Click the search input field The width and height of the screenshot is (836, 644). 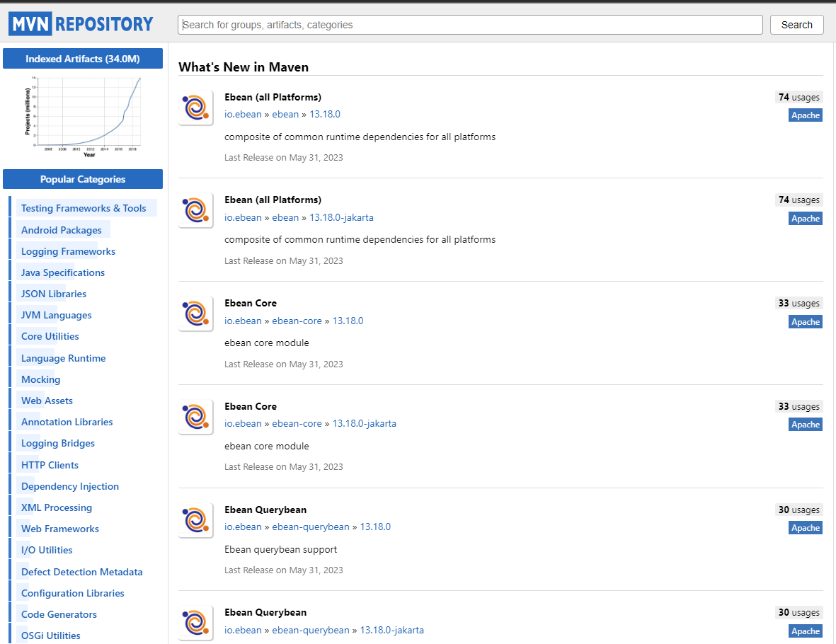point(470,25)
